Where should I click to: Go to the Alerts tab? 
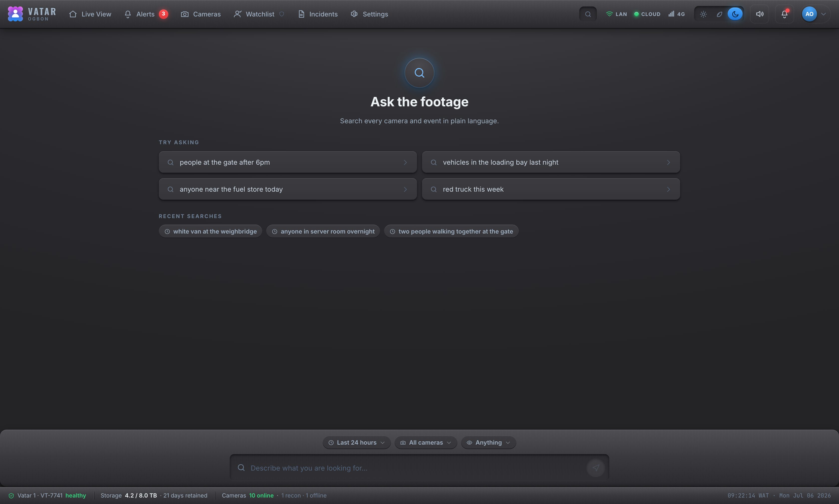click(146, 14)
